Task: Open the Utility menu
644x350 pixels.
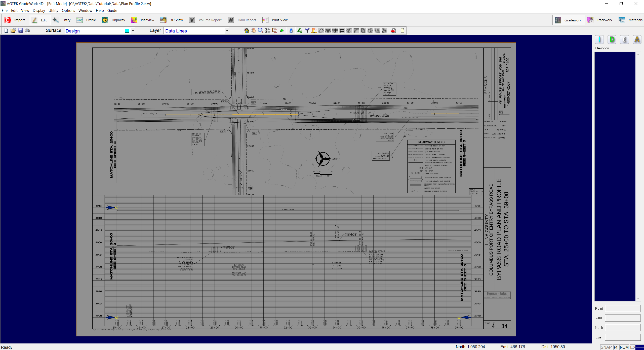Action: click(53, 10)
